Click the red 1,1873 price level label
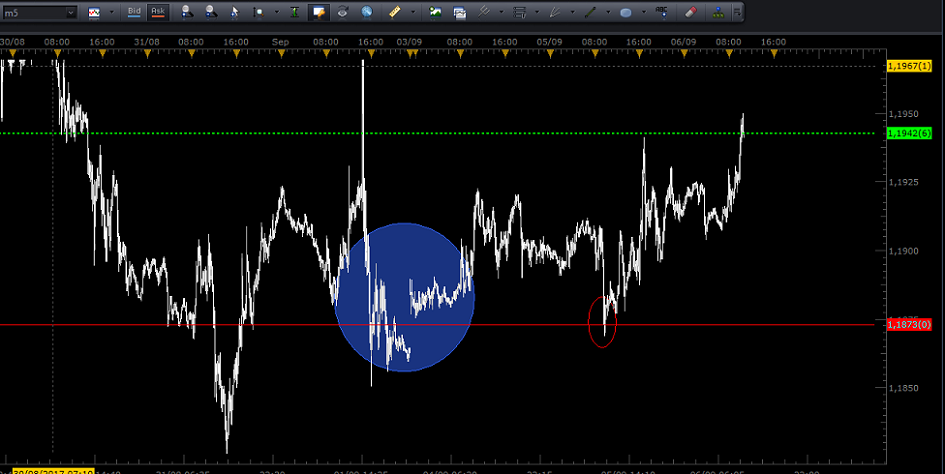 point(908,324)
